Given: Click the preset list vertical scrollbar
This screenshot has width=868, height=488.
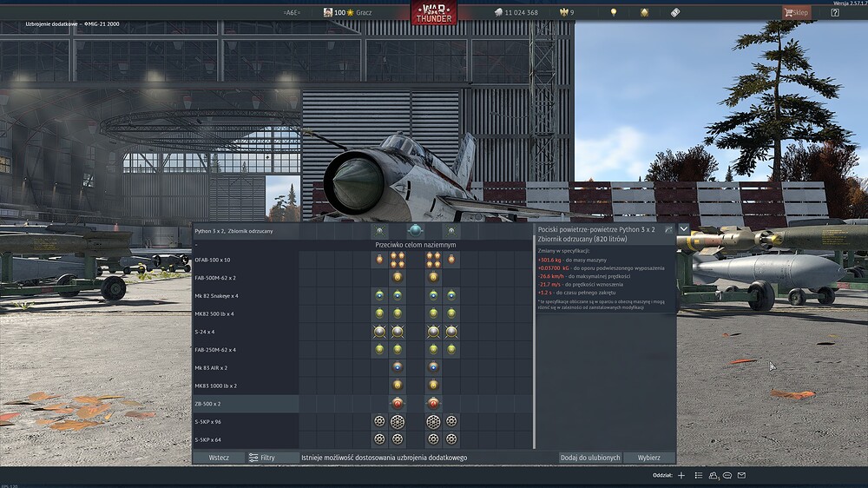Looking at the screenshot, I should pos(534,344).
